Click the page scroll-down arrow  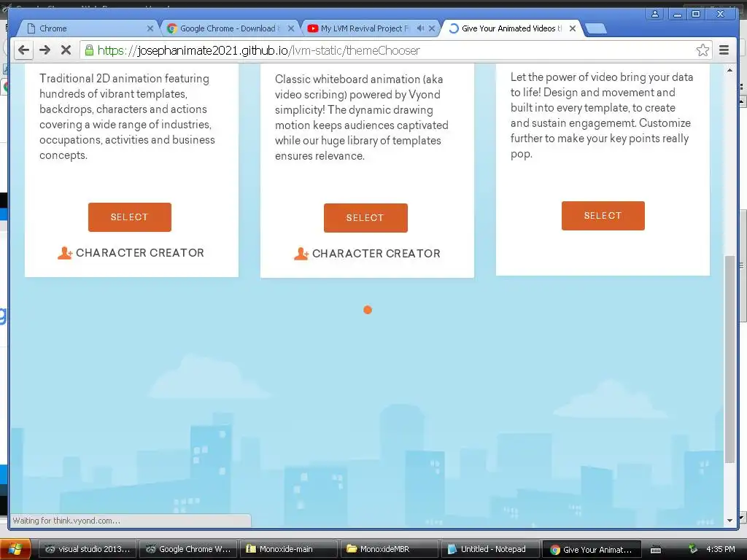tap(729, 521)
